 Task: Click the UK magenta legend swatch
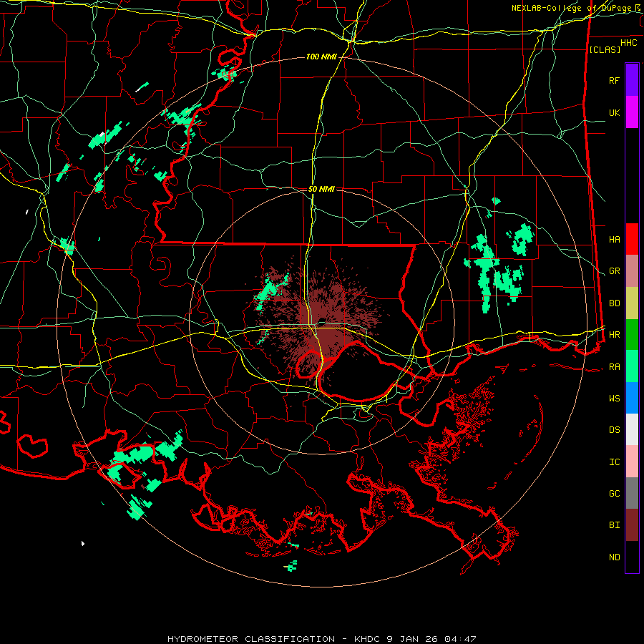coord(632,112)
